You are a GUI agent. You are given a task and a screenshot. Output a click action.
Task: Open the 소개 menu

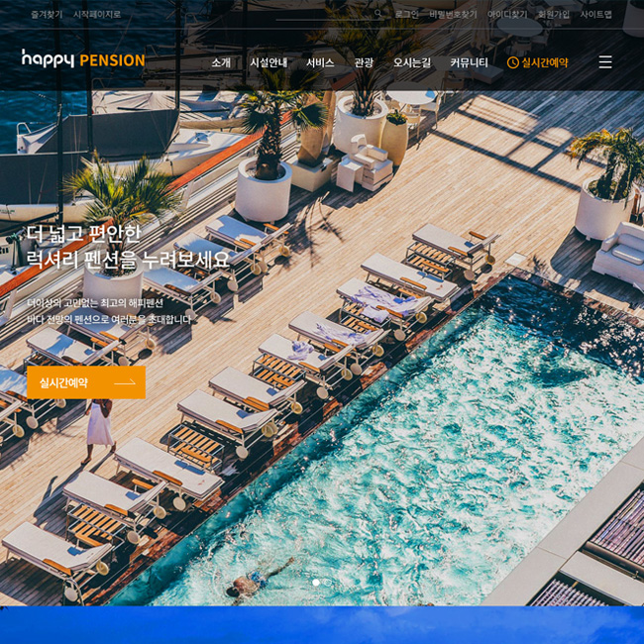pos(221,62)
